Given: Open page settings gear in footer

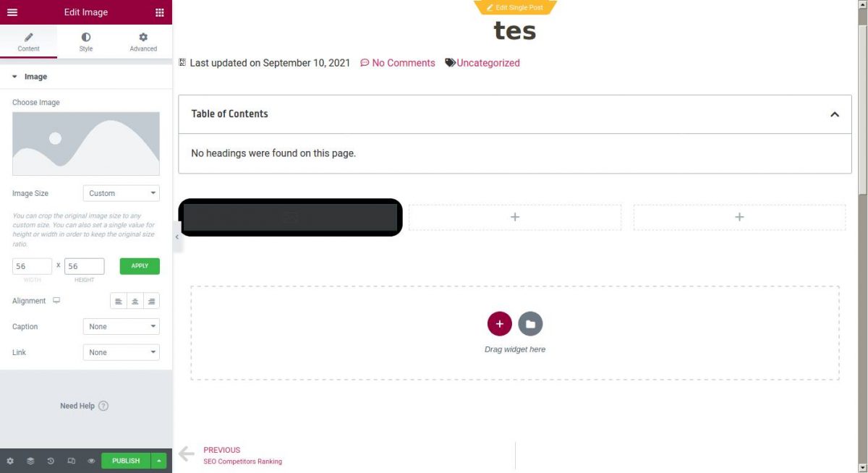Looking at the screenshot, I should click(10, 461).
